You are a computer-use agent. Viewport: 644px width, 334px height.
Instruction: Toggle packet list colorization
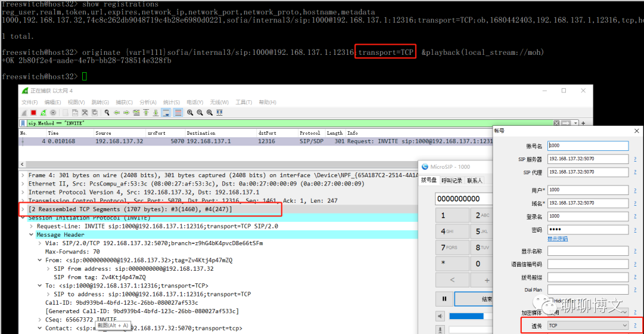tap(178, 113)
